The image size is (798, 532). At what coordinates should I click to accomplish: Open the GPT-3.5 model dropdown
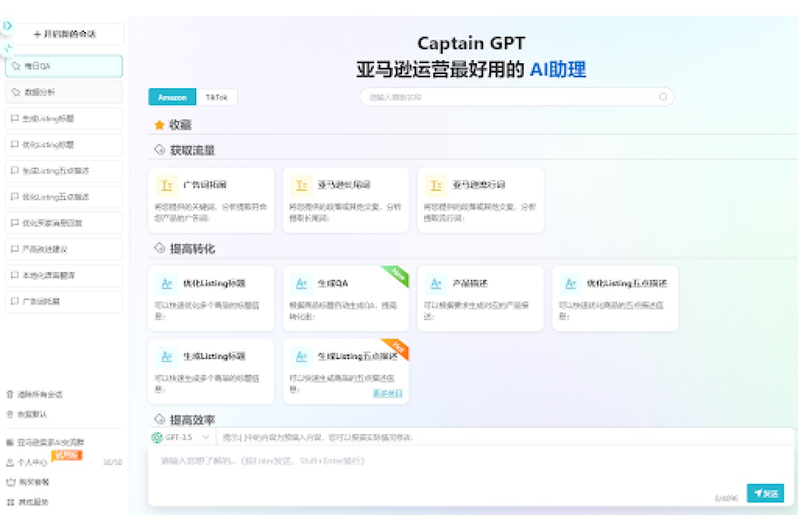point(180,437)
